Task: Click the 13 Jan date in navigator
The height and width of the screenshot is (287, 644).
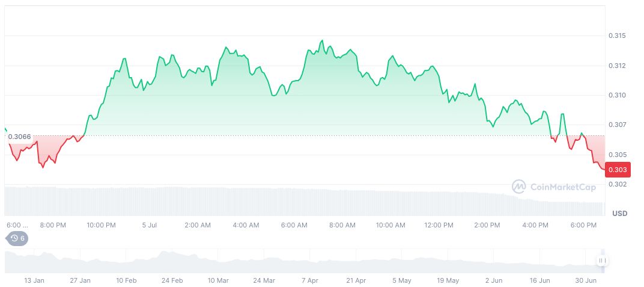Action: [34, 280]
